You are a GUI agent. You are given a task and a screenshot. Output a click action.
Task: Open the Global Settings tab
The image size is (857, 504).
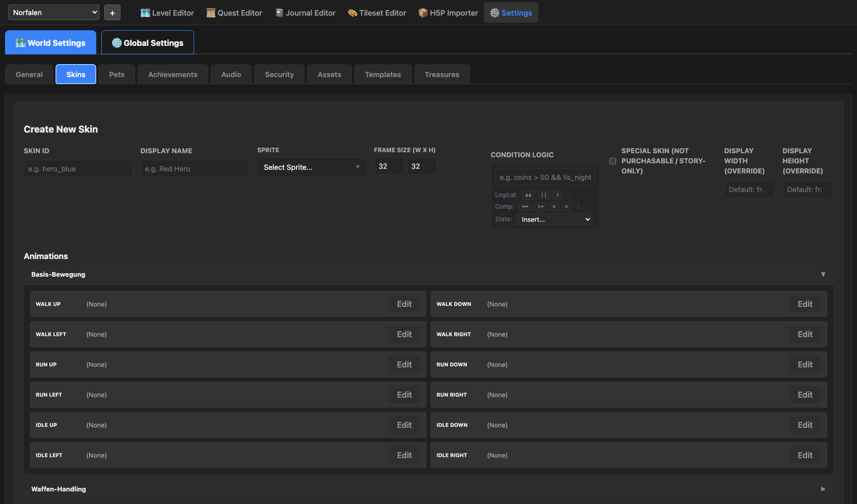coord(148,43)
